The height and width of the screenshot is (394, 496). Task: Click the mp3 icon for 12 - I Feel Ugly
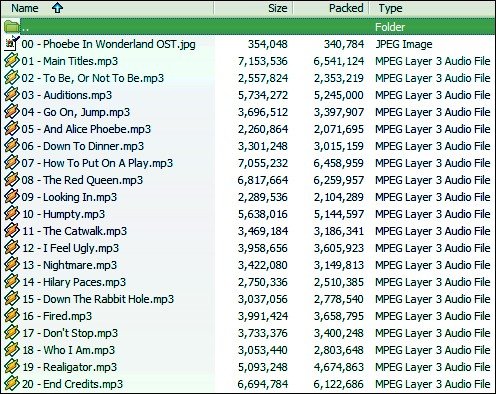11,248
